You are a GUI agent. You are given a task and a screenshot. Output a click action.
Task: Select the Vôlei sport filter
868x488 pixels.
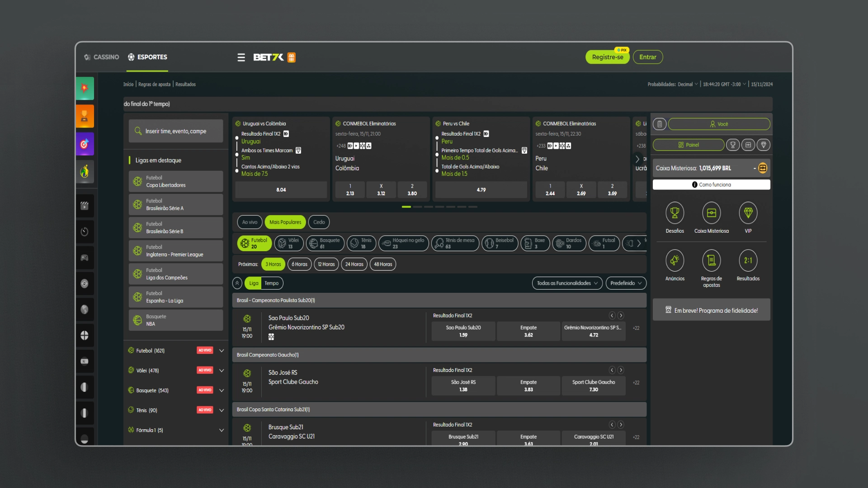click(x=288, y=243)
